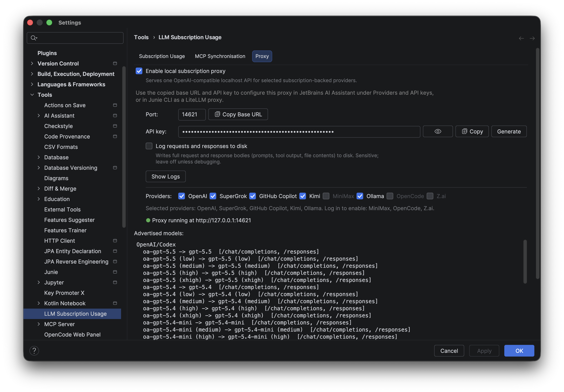This screenshot has width=564, height=392.
Task: Expand the MCP Server node
Action: coord(39,324)
